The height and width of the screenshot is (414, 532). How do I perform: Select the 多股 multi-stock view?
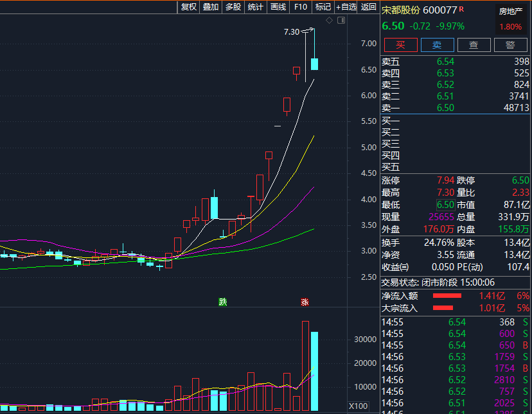pos(233,7)
